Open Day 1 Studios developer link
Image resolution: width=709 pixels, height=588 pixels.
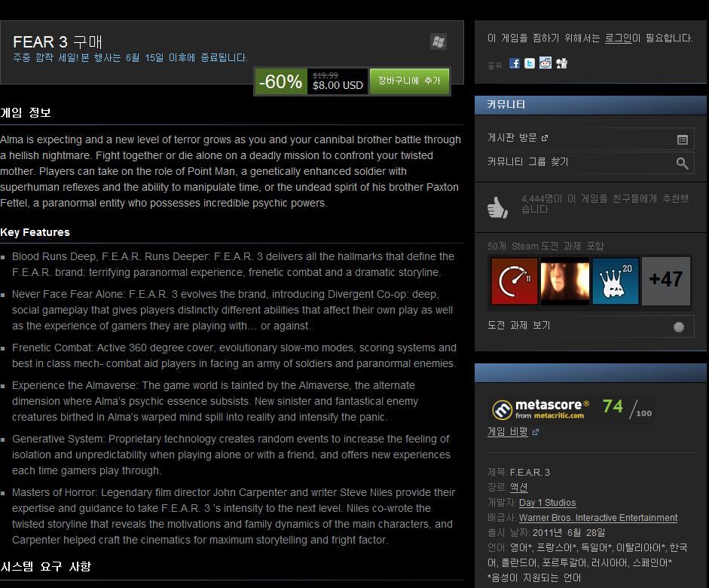[547, 503]
